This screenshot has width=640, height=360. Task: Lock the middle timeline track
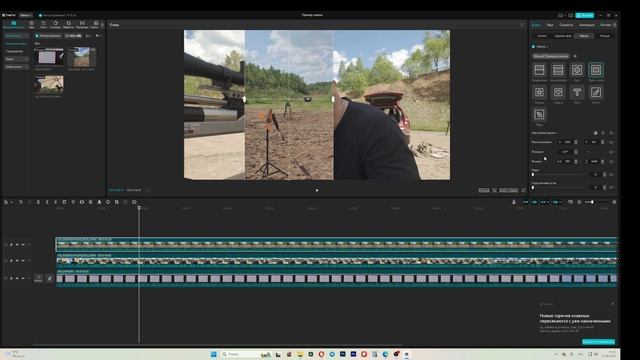click(11, 260)
